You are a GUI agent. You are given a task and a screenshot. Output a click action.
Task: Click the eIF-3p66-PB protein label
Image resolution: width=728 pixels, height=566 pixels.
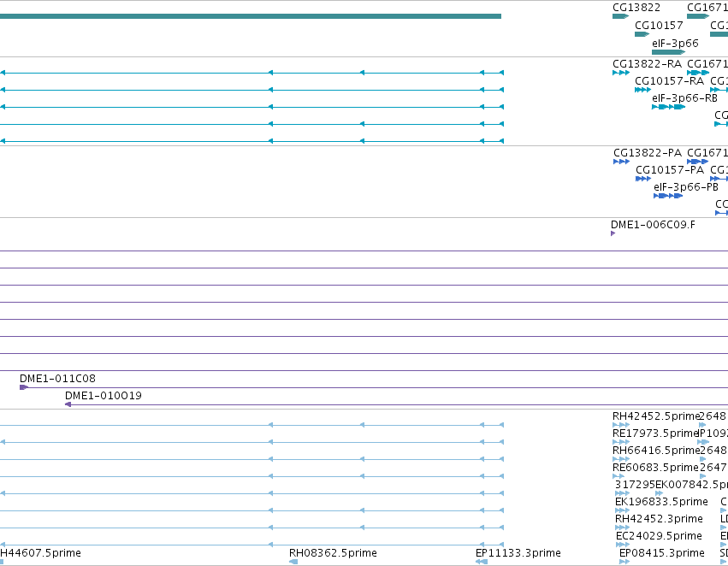point(686,187)
